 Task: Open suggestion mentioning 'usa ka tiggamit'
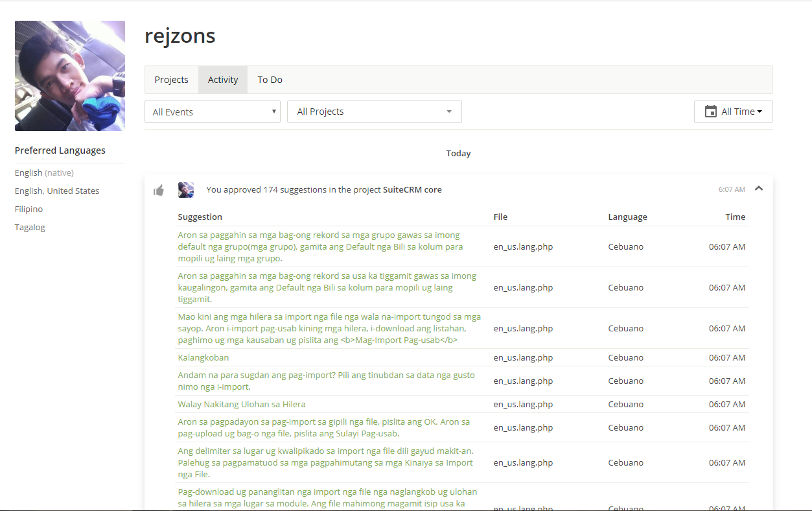click(327, 287)
